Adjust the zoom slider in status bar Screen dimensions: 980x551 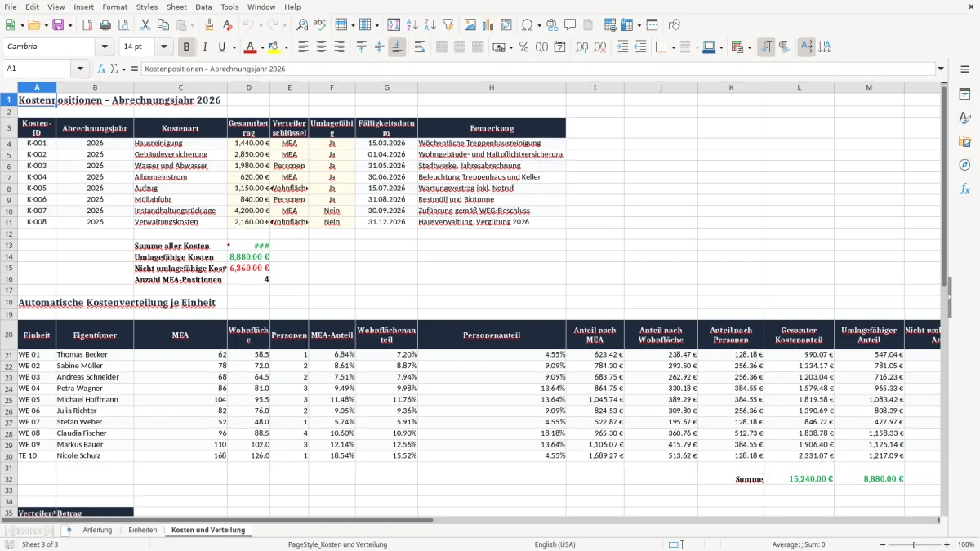(x=914, y=544)
